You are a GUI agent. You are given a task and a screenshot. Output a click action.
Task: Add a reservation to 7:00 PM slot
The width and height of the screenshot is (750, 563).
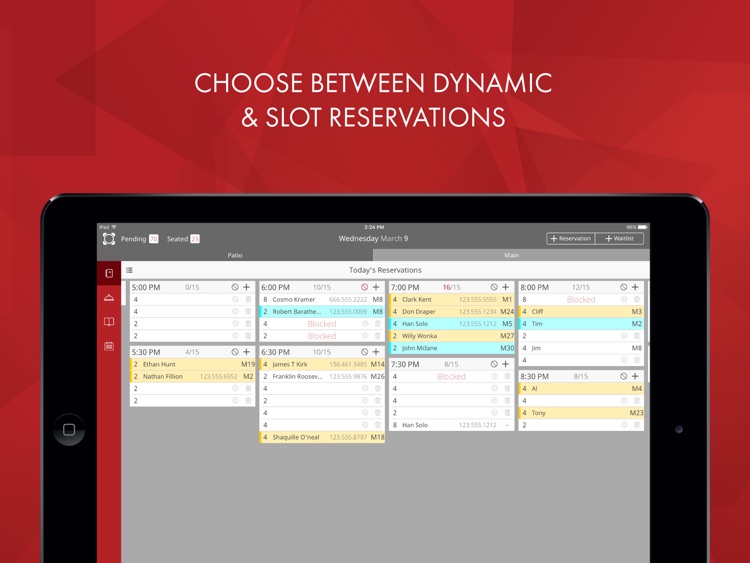click(x=506, y=287)
